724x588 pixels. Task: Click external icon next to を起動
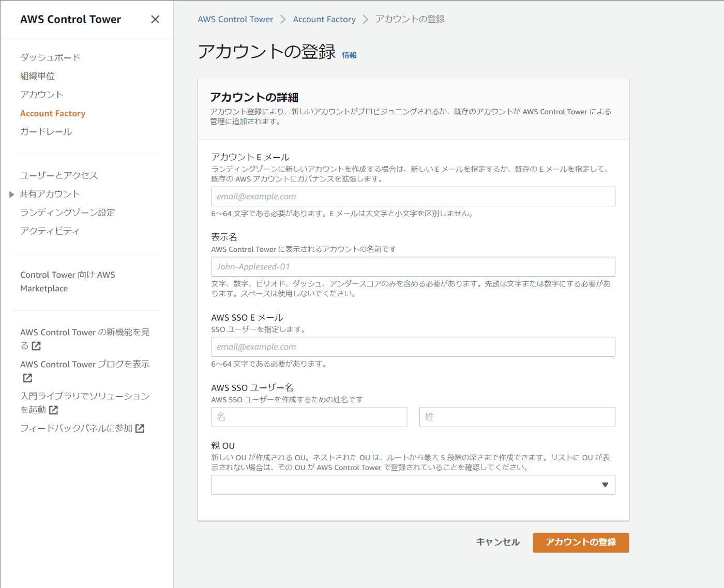(x=53, y=410)
